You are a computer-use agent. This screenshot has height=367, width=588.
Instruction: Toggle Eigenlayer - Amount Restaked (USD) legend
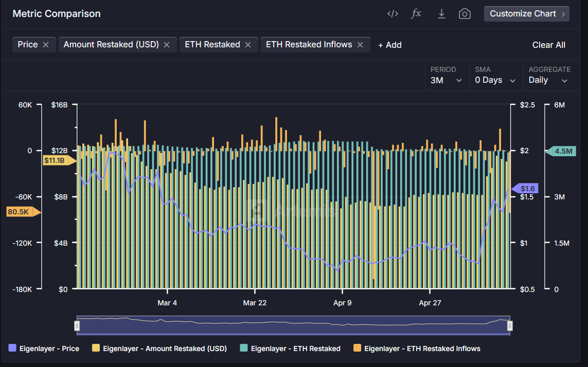159,348
